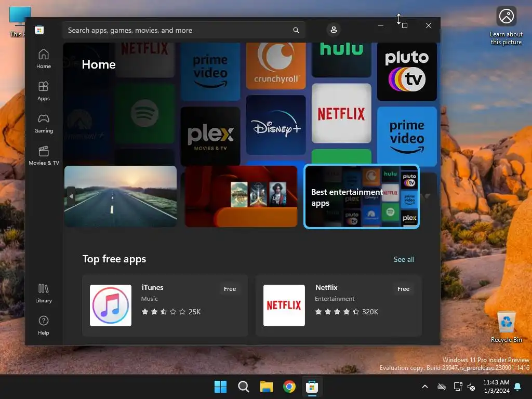This screenshot has width=532, height=399.
Task: Open the muted volume icon in the system tray
Action: tap(471, 387)
